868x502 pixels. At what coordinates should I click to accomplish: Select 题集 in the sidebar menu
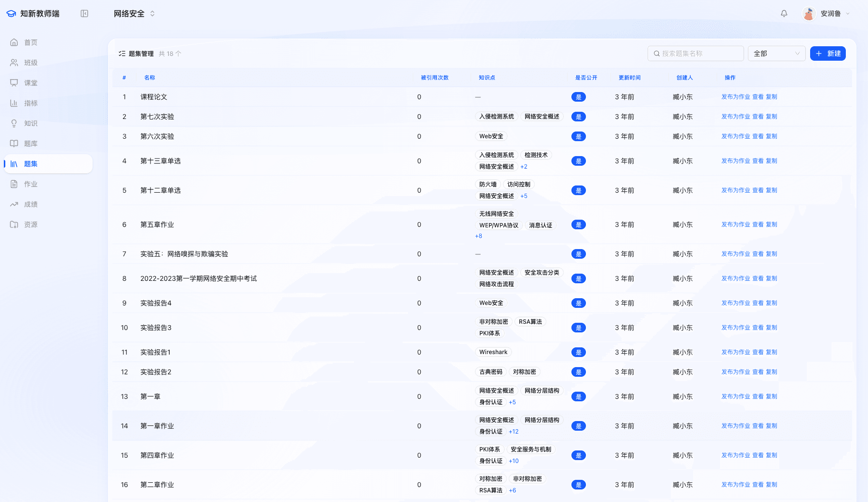[30, 164]
